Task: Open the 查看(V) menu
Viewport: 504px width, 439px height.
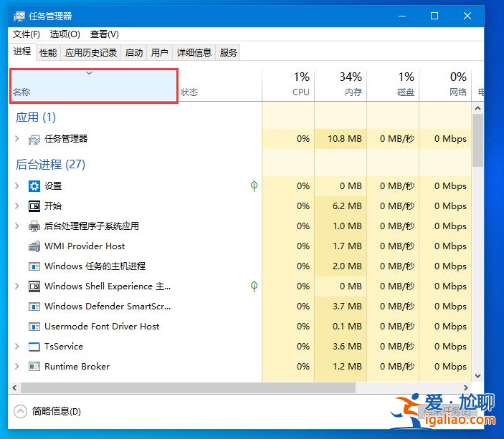Action: click(x=105, y=34)
